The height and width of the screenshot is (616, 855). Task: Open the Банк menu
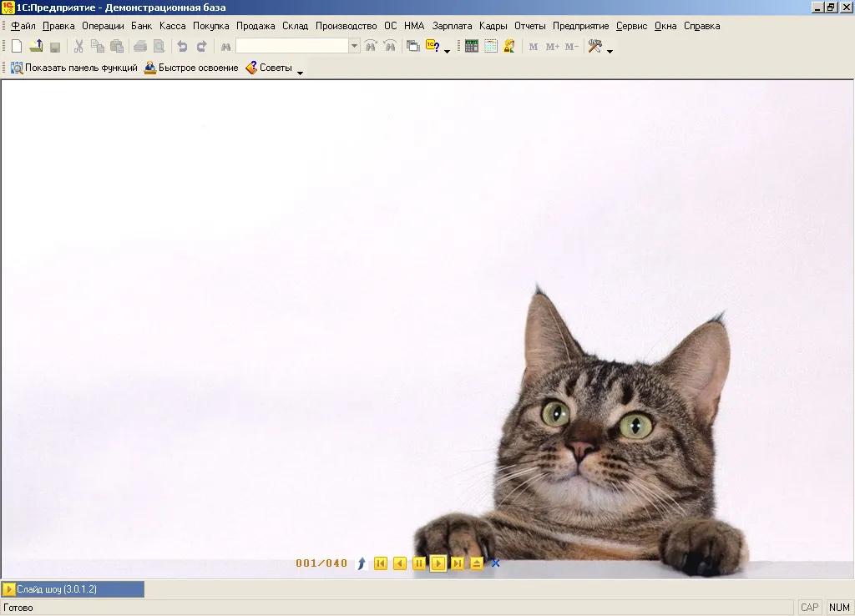(142, 26)
